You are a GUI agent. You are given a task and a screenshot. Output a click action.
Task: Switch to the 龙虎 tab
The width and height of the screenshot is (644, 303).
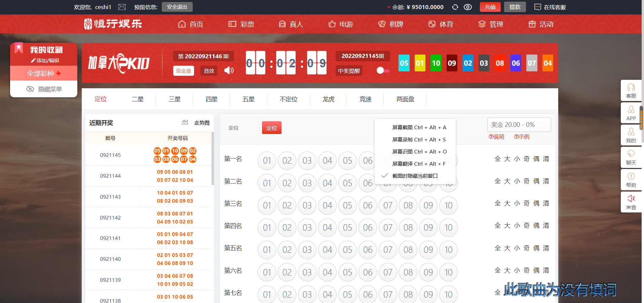point(328,99)
